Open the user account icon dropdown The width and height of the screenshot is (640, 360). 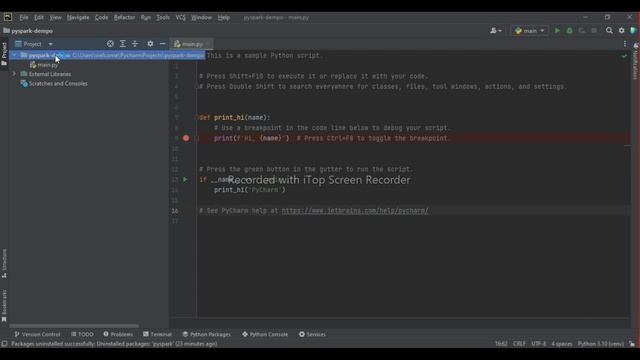496,31
